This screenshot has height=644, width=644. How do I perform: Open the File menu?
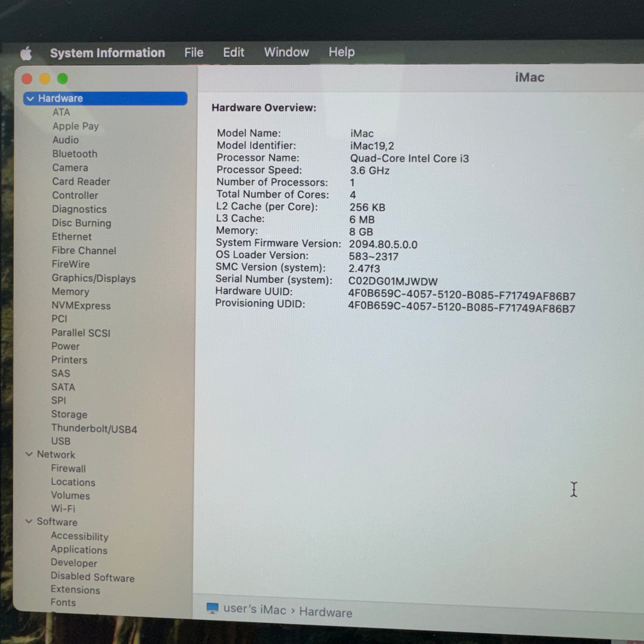pos(194,52)
